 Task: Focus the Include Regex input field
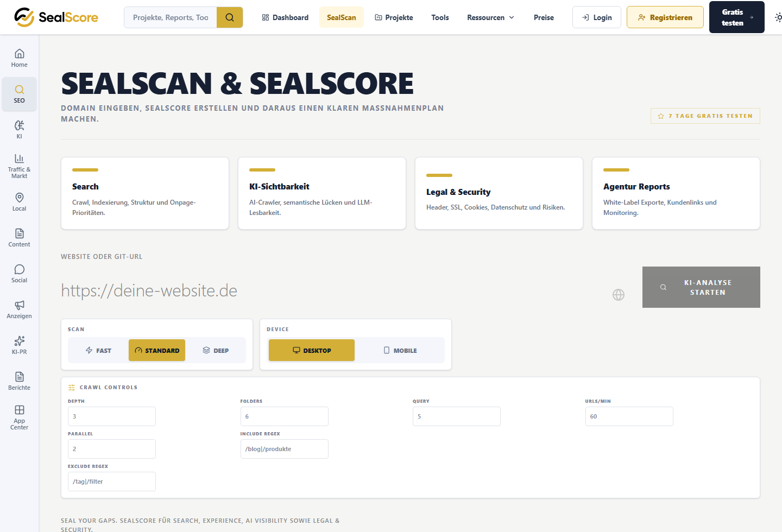coord(285,449)
